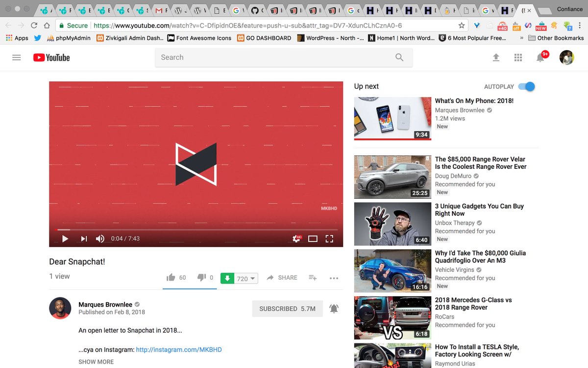
Task: Bookmark this page with the star
Action: click(462, 26)
